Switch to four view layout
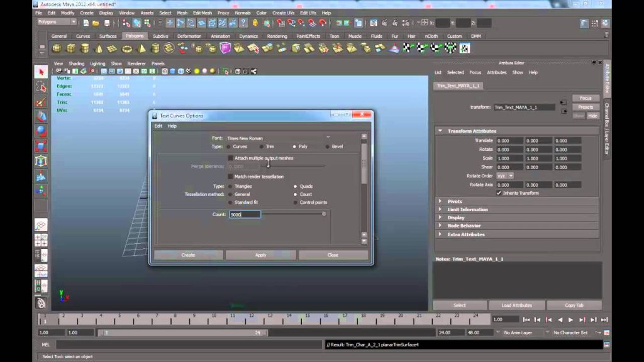This screenshot has width=644, height=362. point(41,240)
